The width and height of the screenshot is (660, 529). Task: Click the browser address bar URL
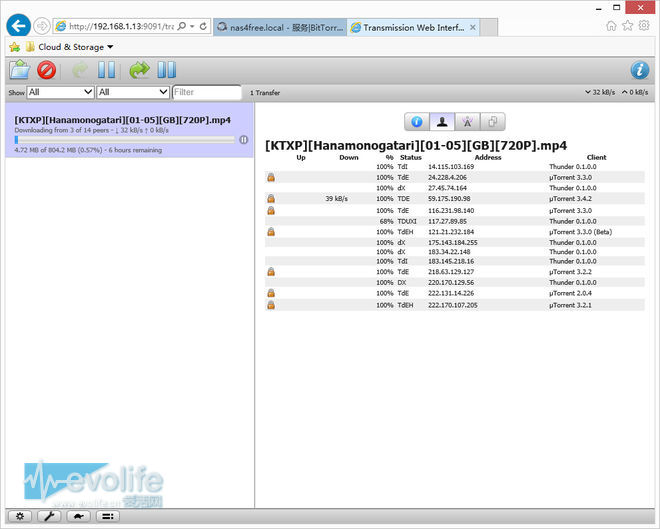click(121, 26)
